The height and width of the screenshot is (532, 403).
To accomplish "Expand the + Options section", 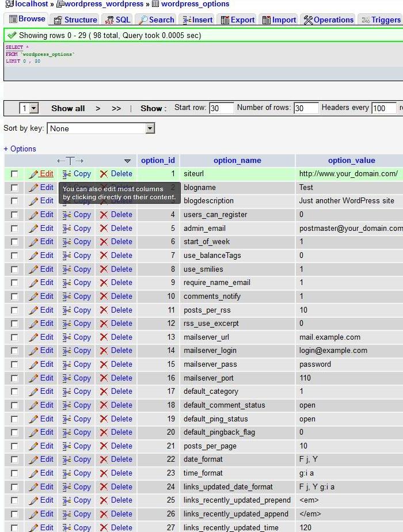I will [20, 149].
